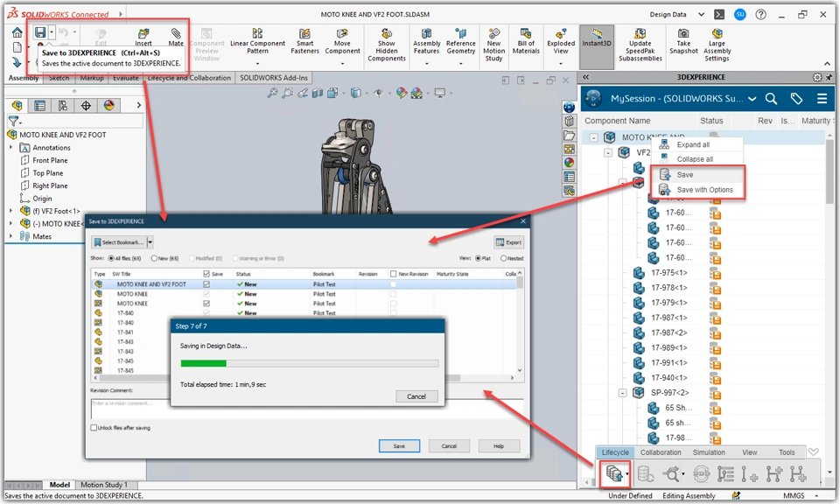Click Take Snapshot tool
The height and width of the screenshot is (504, 840).
pyautogui.click(x=683, y=42)
